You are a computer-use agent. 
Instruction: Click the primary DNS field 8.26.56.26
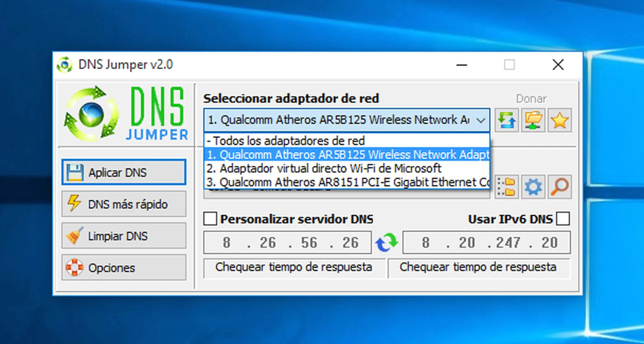click(x=288, y=242)
